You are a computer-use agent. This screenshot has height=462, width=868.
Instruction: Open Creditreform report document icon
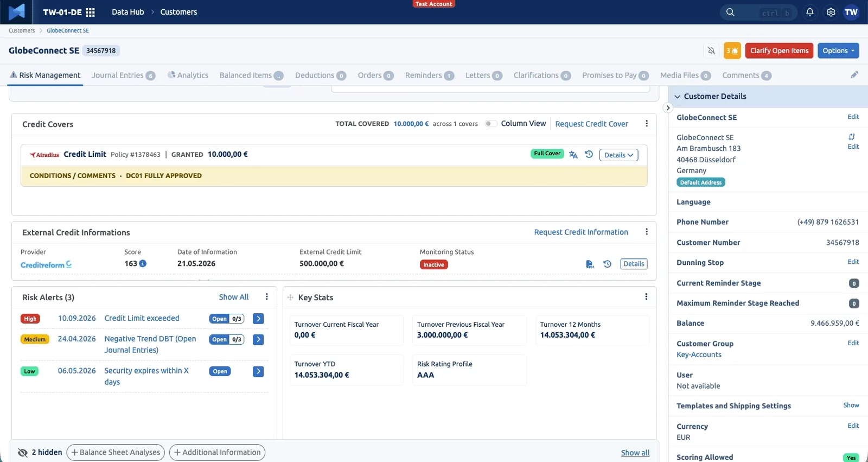[x=590, y=264]
